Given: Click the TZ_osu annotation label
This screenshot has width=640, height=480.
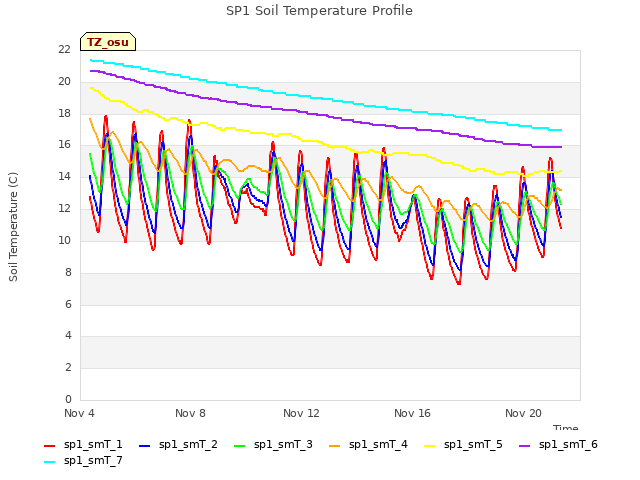Looking at the screenshot, I should coord(108,42).
